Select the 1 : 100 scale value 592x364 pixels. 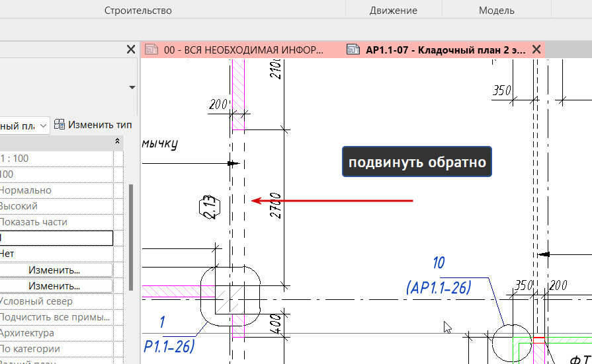coord(15,159)
